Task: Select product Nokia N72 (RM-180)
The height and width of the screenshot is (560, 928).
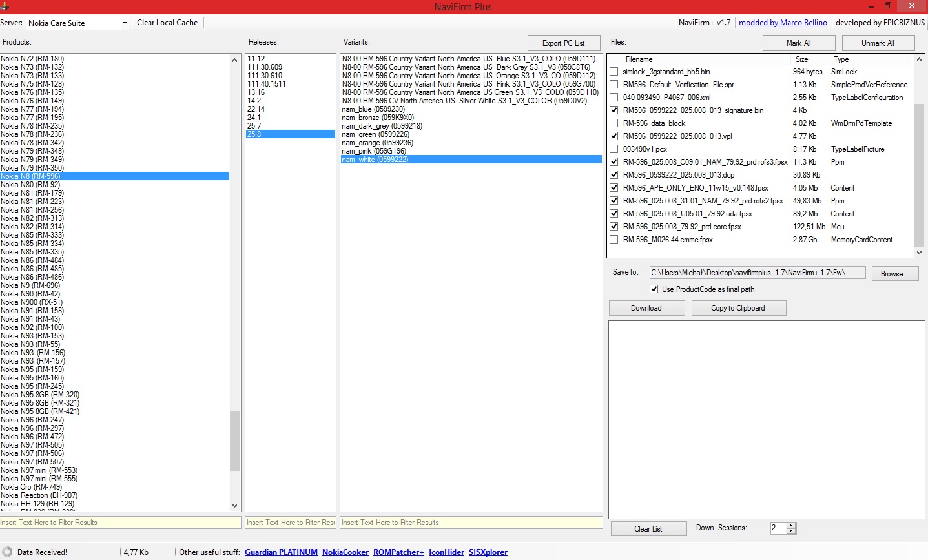Action: pos(114,59)
